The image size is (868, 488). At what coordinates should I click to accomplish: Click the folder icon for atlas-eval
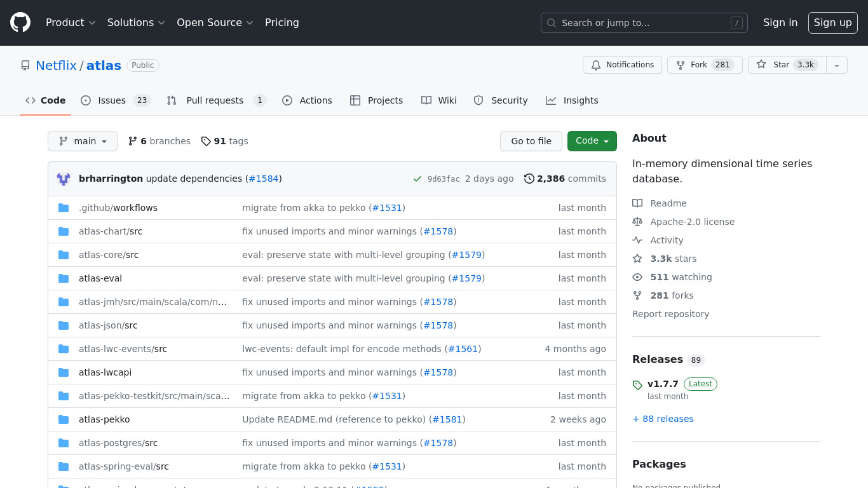click(64, 278)
